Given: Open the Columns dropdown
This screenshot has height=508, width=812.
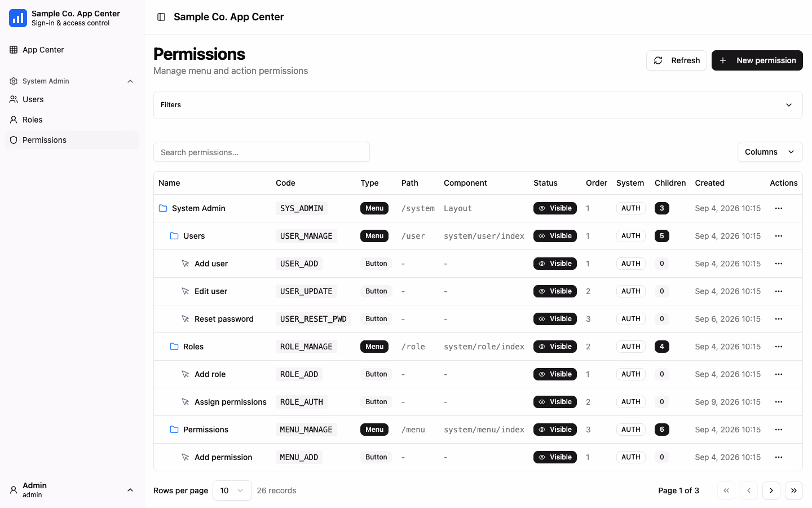Looking at the screenshot, I should 770,152.
